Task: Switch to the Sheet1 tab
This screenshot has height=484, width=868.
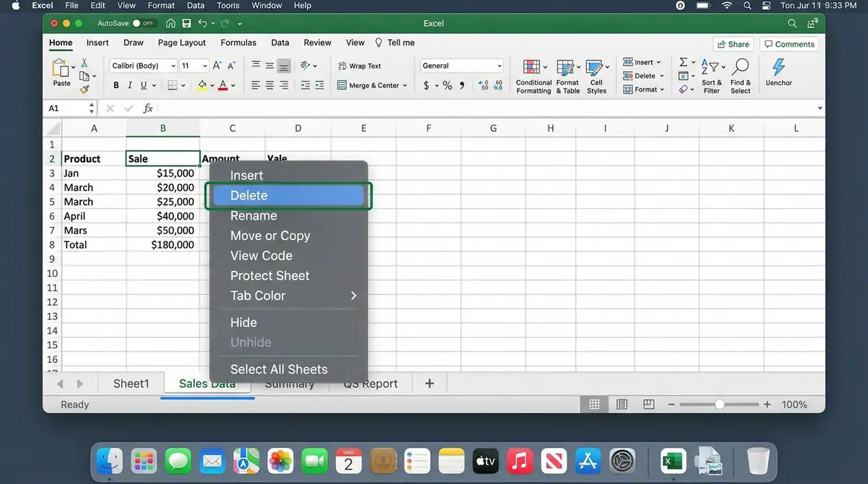Action: point(131,383)
